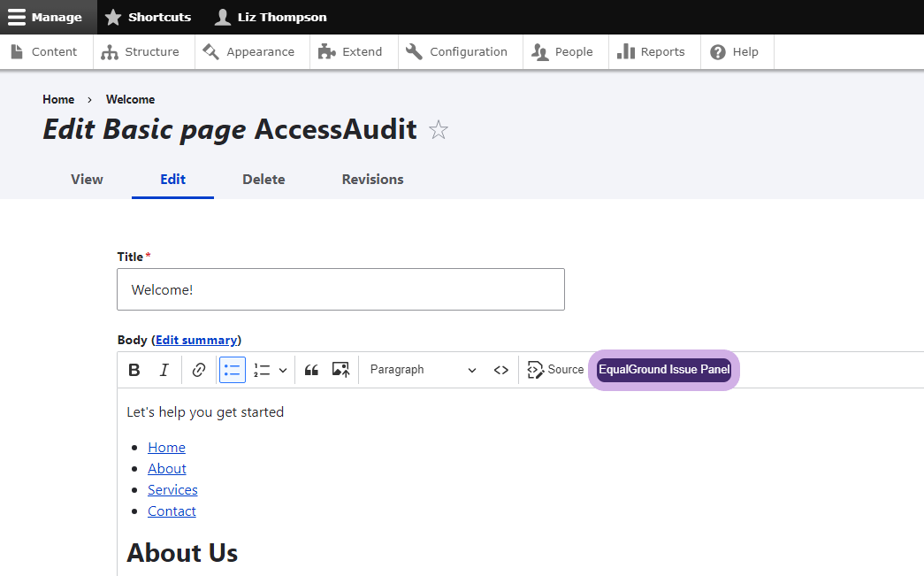Click into the Title text field
This screenshot has height=576, width=924.
[340, 289]
